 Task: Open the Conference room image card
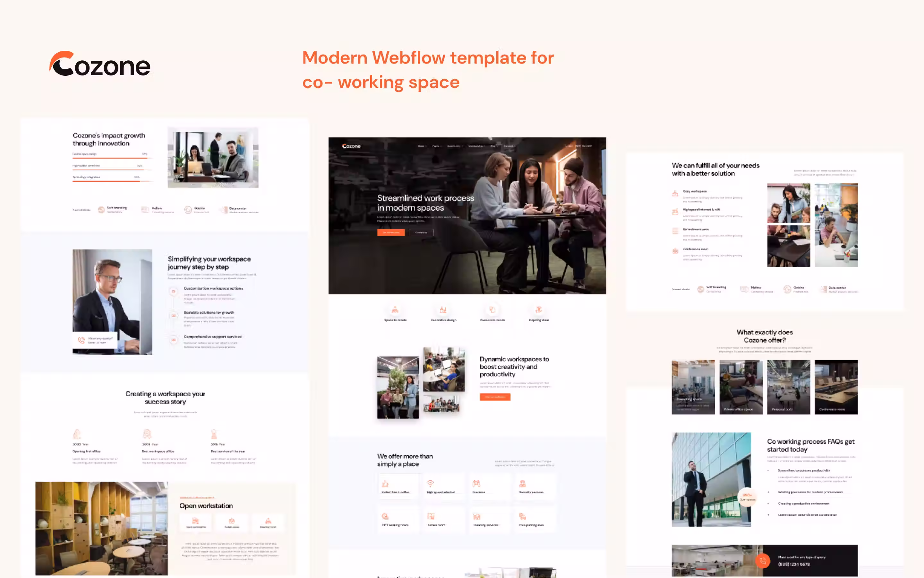pyautogui.click(x=836, y=387)
